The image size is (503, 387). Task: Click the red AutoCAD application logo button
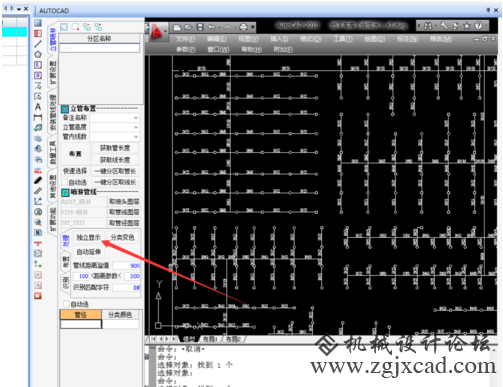coord(157,32)
